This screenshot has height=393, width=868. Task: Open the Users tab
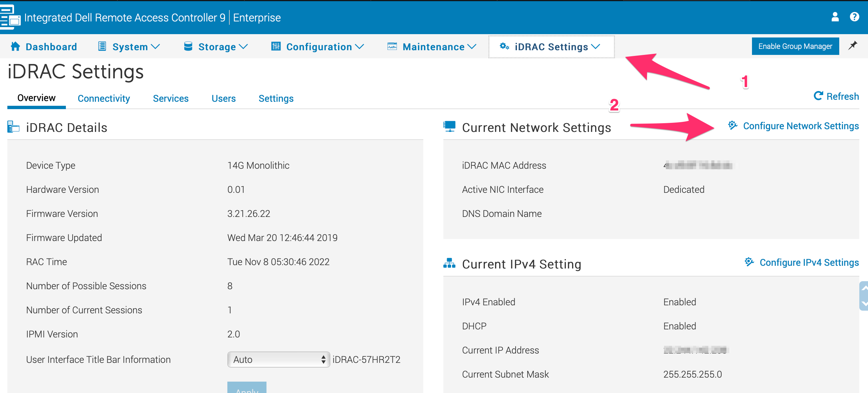(x=223, y=98)
